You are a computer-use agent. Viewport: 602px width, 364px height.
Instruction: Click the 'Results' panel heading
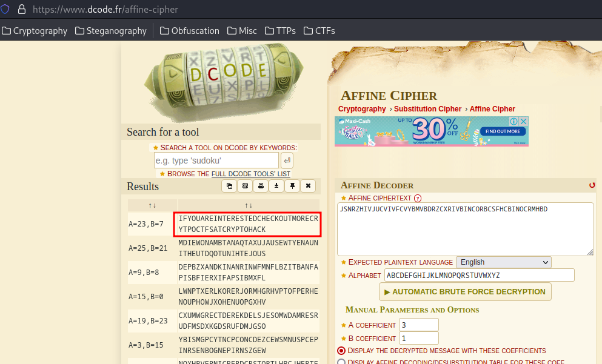click(x=143, y=187)
